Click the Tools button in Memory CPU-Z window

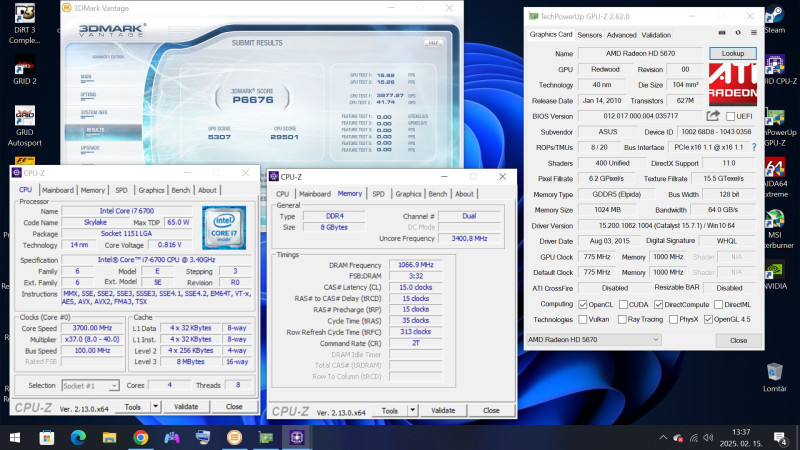pyautogui.click(x=390, y=410)
